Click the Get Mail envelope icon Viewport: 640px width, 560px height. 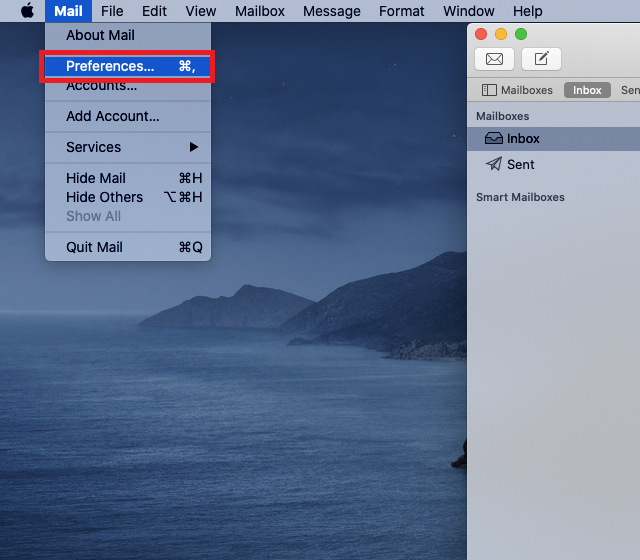tap(494, 59)
